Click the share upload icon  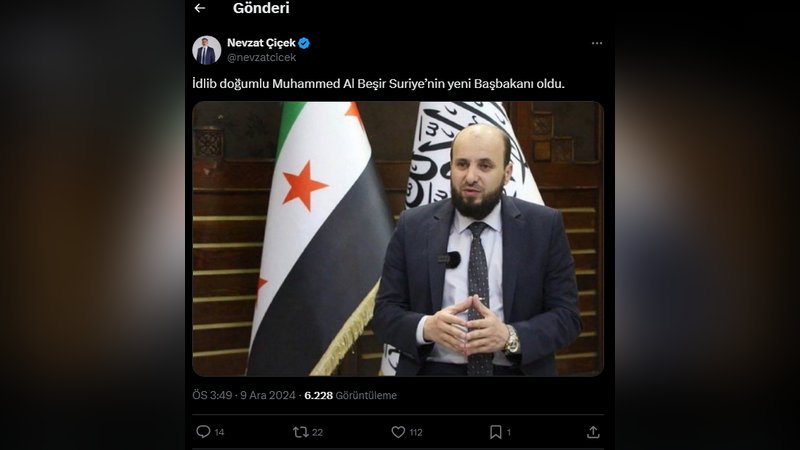coord(593,432)
